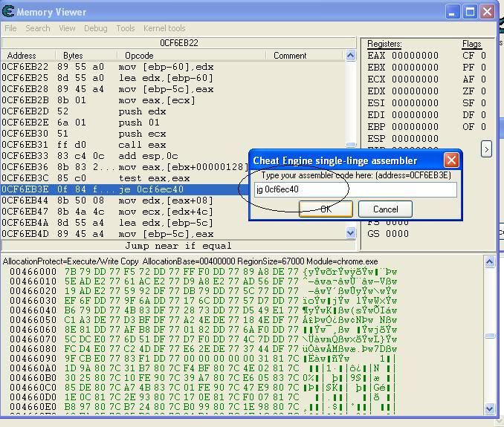This screenshot has width=504, height=427.
Task: Click hex dump scroll up arrow
Action: click(490, 262)
